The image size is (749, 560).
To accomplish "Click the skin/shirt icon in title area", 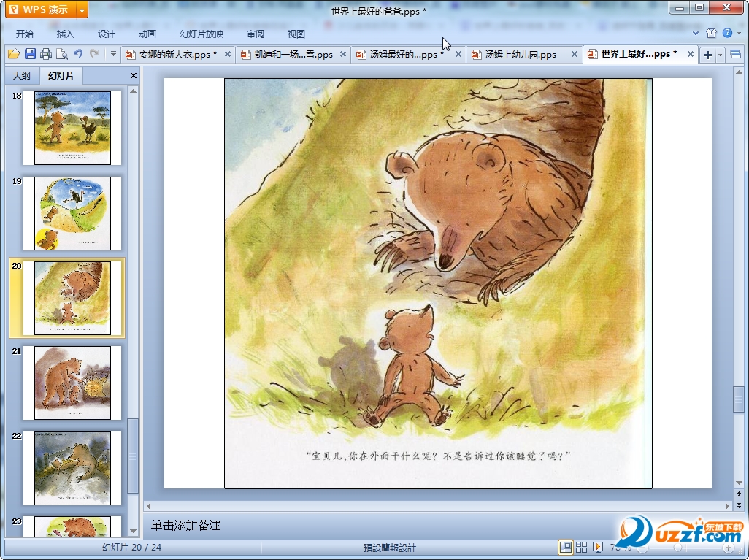I will [x=711, y=33].
